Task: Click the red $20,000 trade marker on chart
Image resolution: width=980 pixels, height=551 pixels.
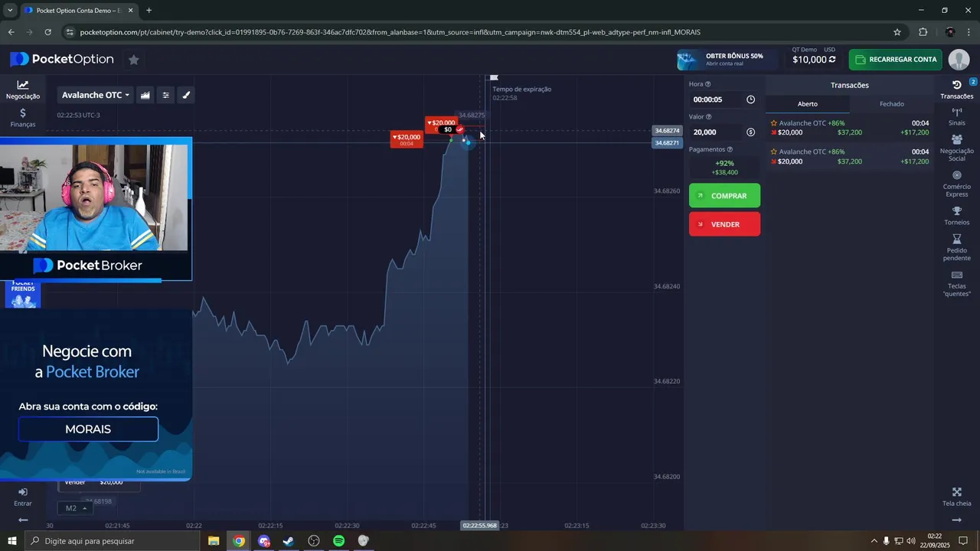Action: pos(406,140)
